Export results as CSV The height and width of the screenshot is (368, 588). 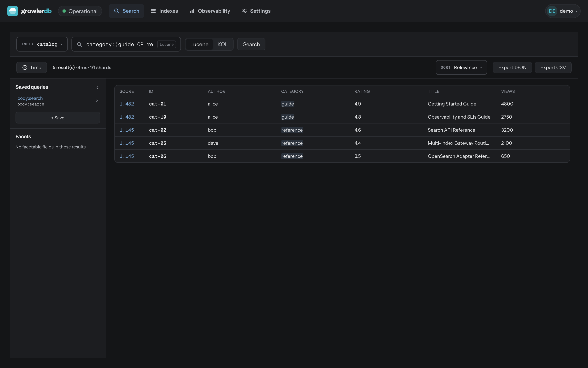[x=553, y=67]
